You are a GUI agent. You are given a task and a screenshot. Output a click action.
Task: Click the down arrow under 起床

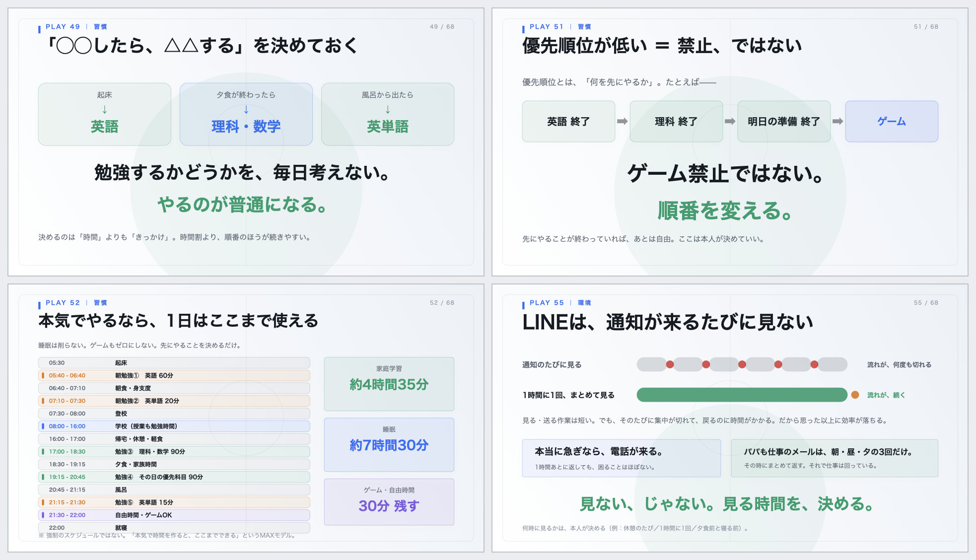[x=104, y=110]
